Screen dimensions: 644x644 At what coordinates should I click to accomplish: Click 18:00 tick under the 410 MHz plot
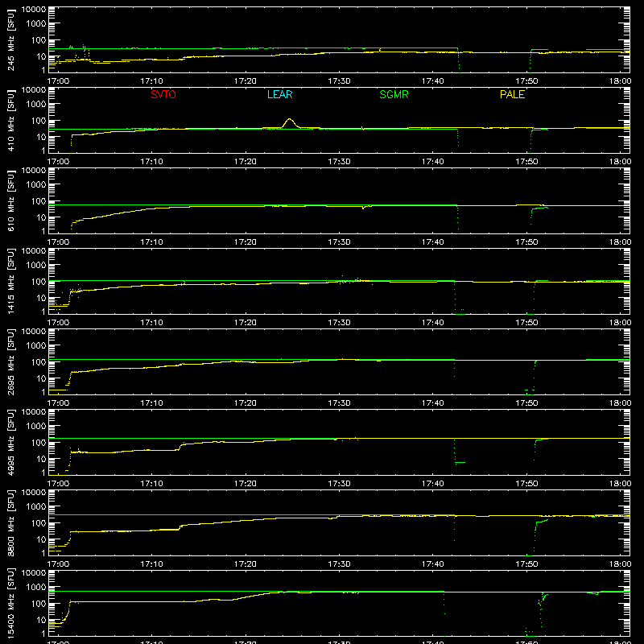click(620, 162)
